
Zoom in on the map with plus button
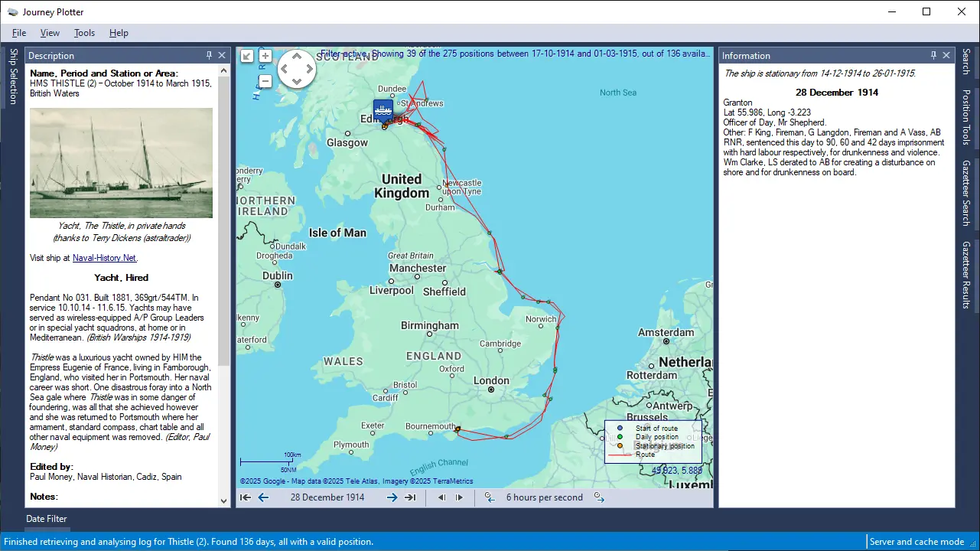coord(265,56)
